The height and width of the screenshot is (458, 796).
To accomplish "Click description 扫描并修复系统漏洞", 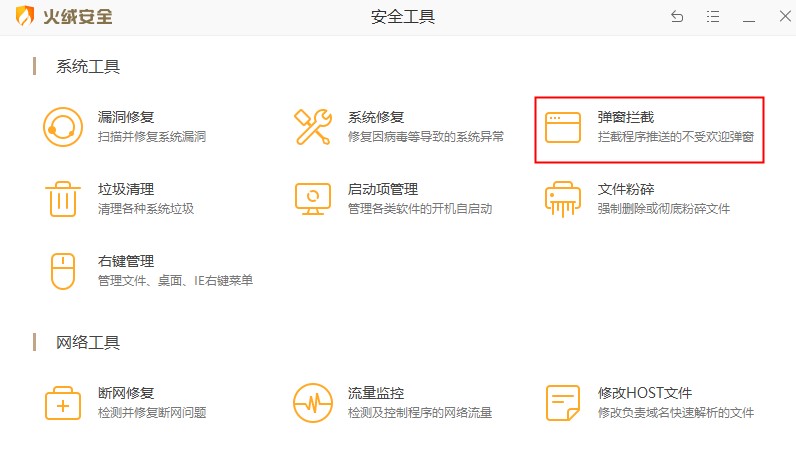I will [x=152, y=137].
